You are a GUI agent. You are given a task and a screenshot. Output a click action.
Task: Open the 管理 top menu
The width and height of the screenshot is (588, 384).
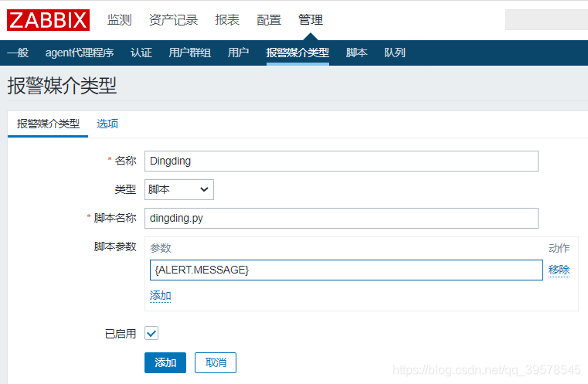311,20
